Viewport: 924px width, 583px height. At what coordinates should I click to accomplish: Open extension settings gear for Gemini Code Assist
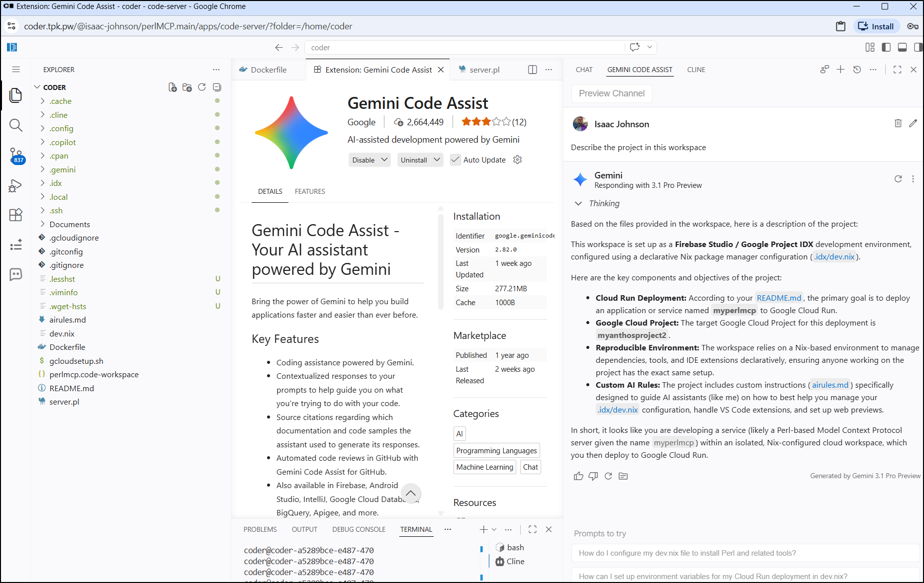pyautogui.click(x=518, y=160)
